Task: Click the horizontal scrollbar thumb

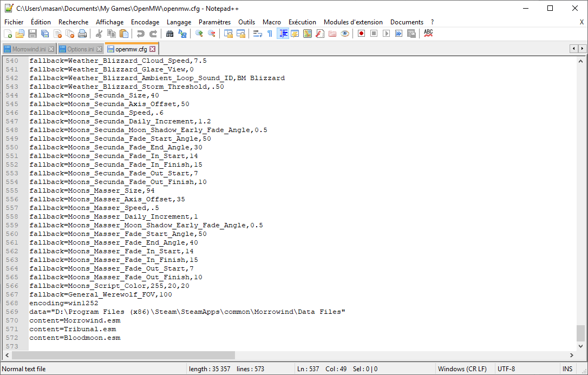Action: (123, 355)
